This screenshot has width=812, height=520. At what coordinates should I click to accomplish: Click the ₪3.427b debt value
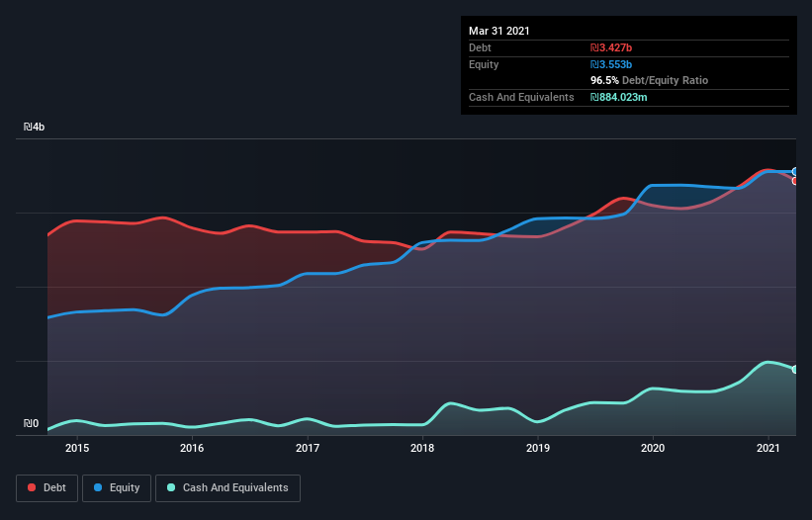click(611, 47)
